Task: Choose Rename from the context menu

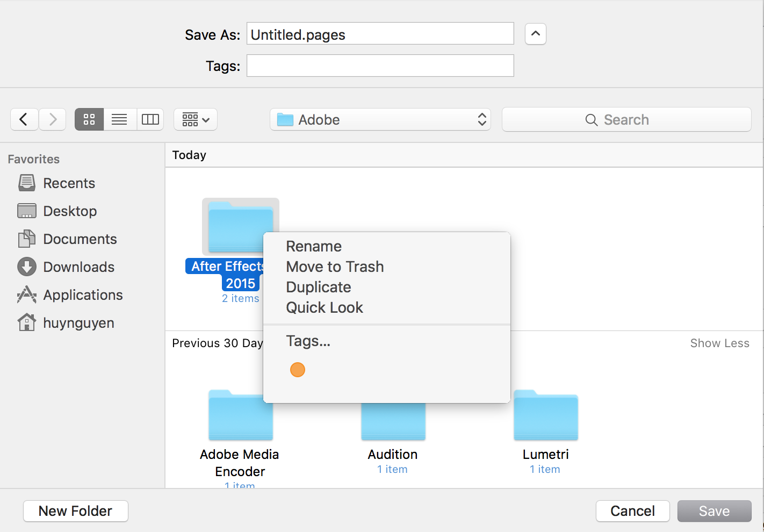Action: (314, 246)
